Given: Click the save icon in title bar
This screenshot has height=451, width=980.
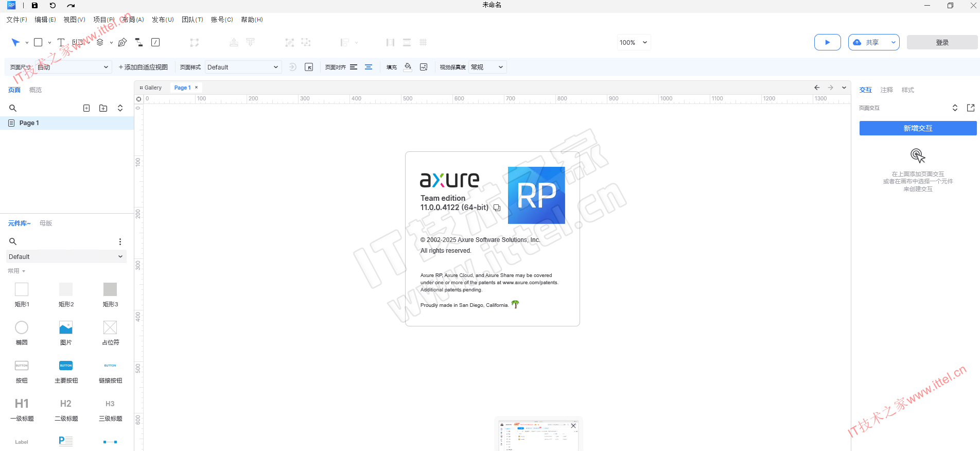Looking at the screenshot, I should click(34, 5).
